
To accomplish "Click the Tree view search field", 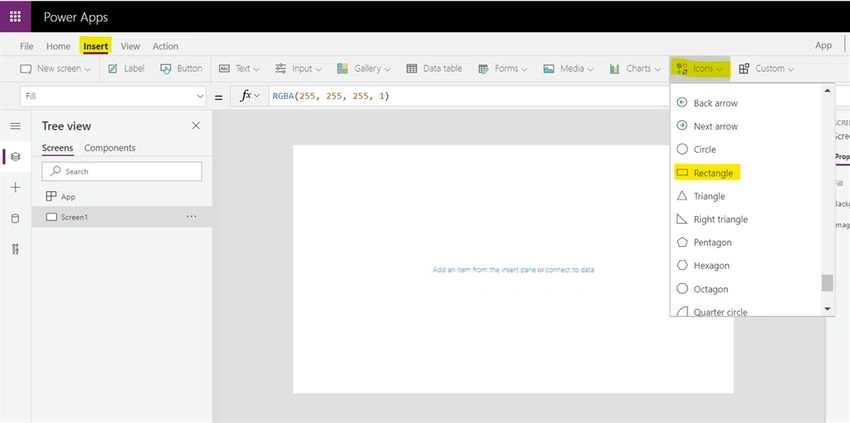I will (122, 171).
